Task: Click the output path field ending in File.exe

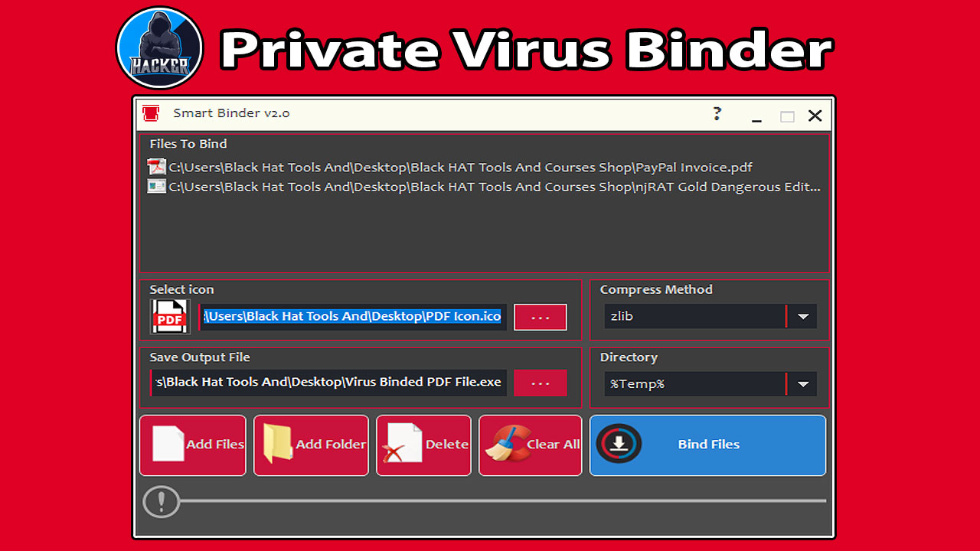Action: click(x=328, y=383)
